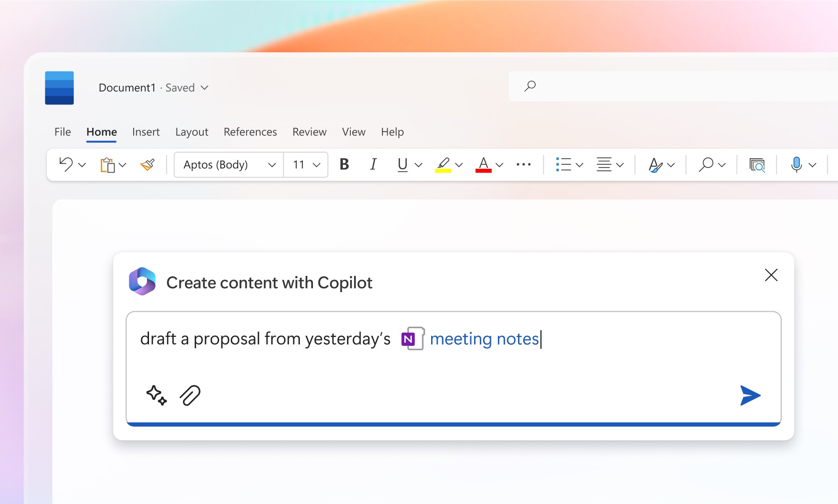The image size is (838, 504).
Task: Click the Styles icon
Action: coord(655,165)
